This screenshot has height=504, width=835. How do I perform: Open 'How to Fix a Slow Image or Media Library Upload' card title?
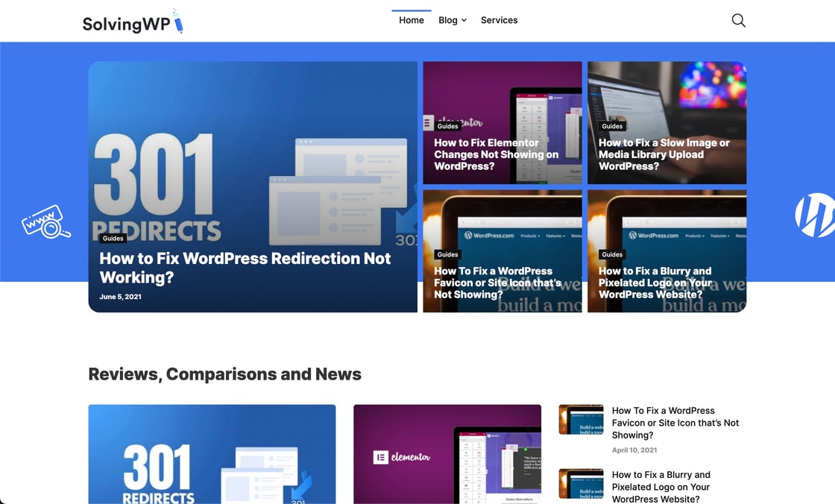tap(664, 154)
